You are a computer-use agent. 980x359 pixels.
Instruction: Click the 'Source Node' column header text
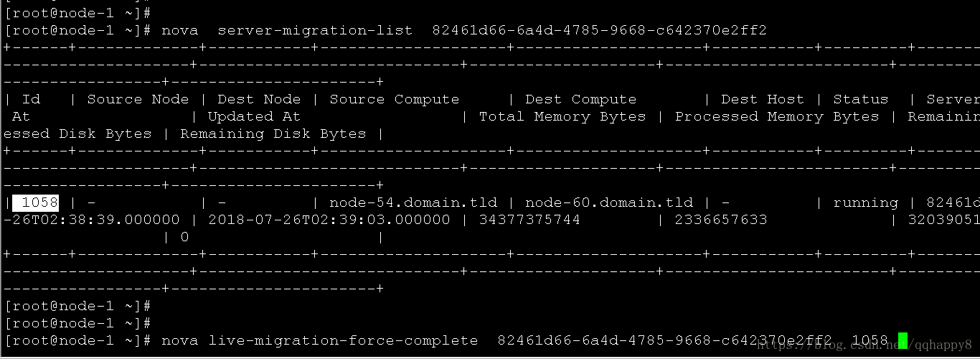pos(138,99)
